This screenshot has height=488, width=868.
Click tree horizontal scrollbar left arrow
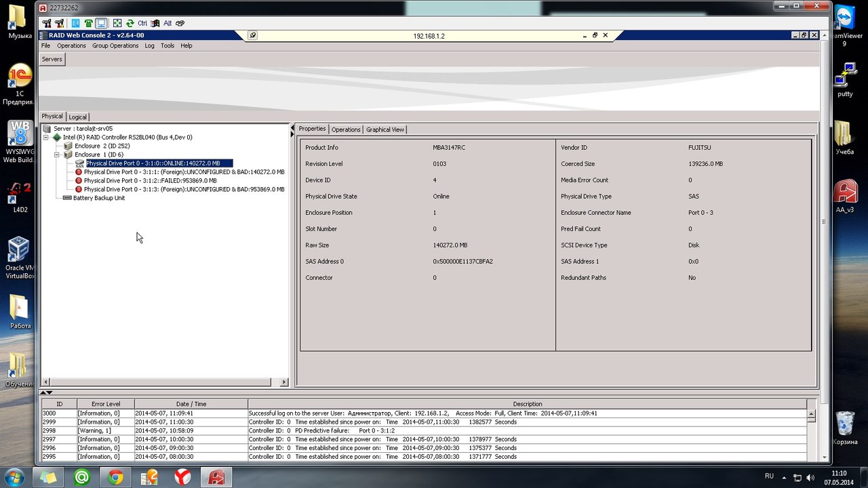tap(45, 382)
